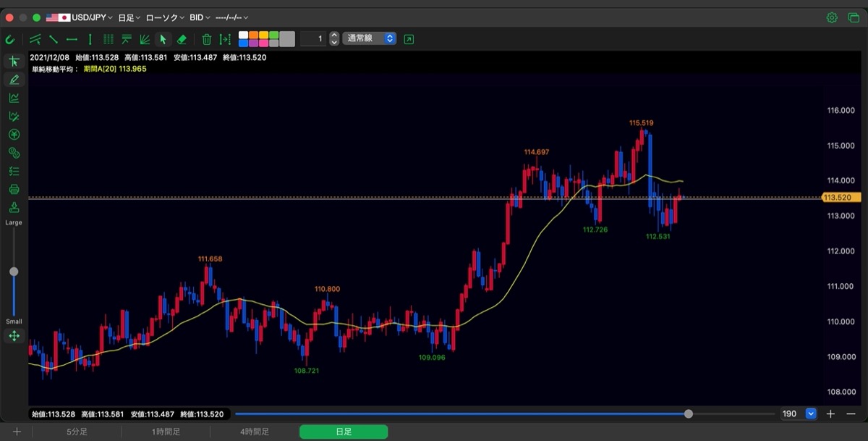868x441 pixels.
Task: Click the checklist icon in sidebar
Action: click(x=14, y=172)
